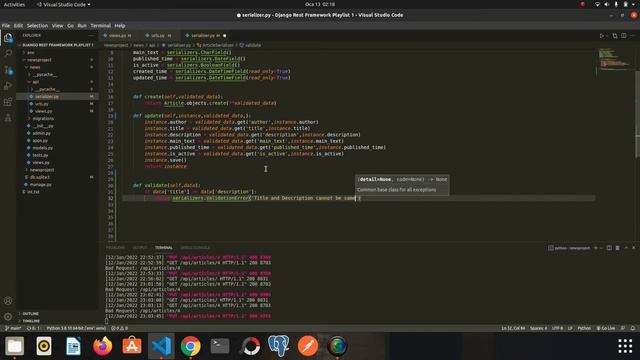Run the Python file with play icon
Viewport: 640px width, 360px height.
pos(602,36)
